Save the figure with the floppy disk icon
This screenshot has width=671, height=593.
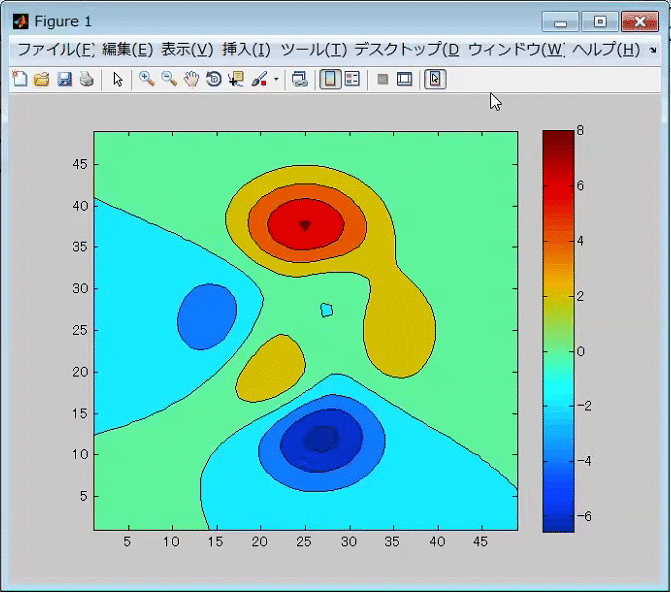(x=64, y=80)
